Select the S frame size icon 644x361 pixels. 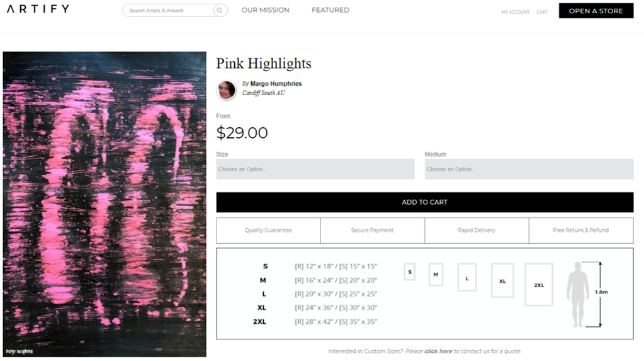point(410,272)
